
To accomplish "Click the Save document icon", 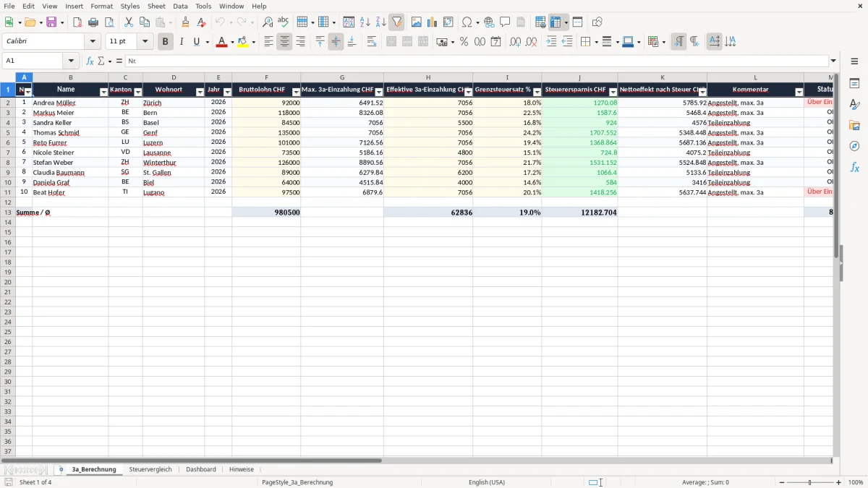I will (51, 22).
